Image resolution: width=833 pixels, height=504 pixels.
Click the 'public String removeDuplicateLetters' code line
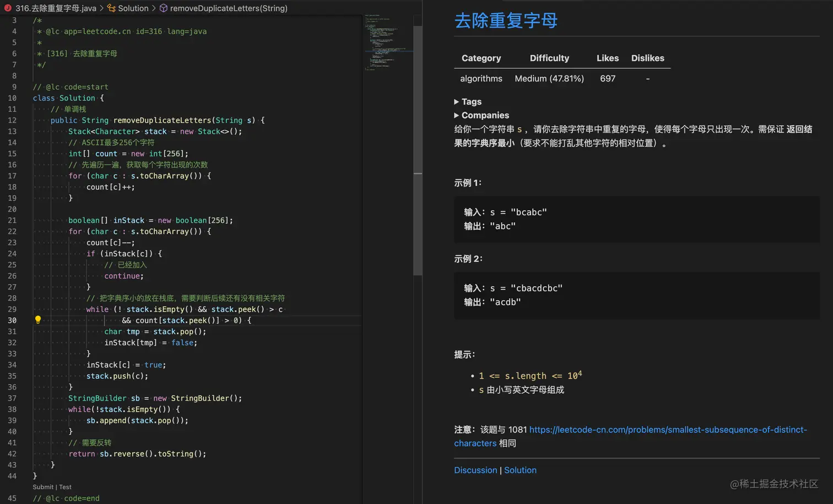pyautogui.click(x=158, y=120)
